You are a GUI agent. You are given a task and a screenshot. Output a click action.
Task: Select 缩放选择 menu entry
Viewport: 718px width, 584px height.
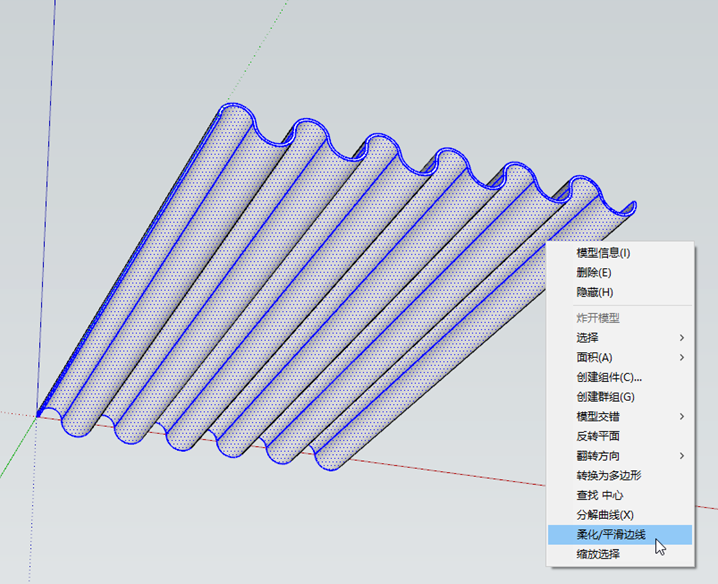click(x=620, y=554)
